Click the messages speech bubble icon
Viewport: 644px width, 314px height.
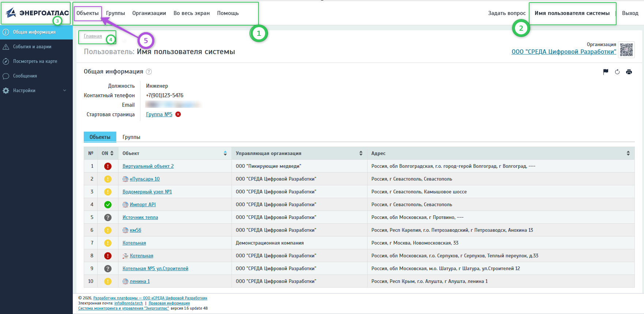point(6,76)
